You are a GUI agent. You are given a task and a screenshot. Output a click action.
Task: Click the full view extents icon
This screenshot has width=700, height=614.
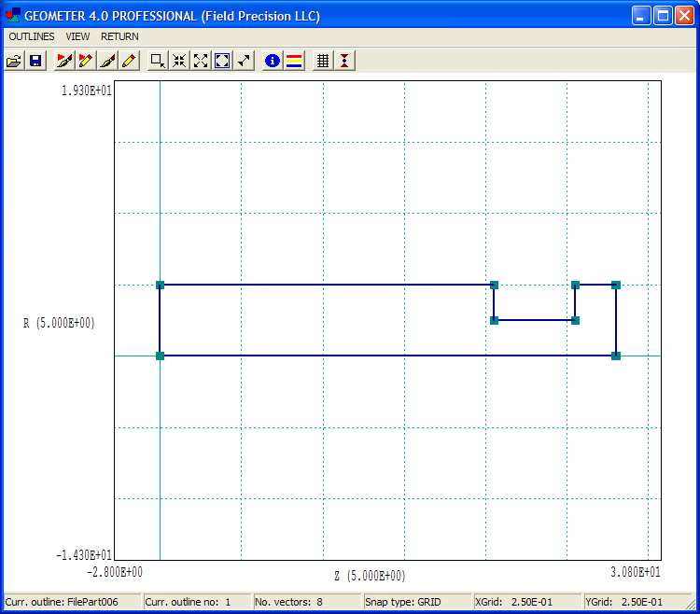(x=222, y=61)
